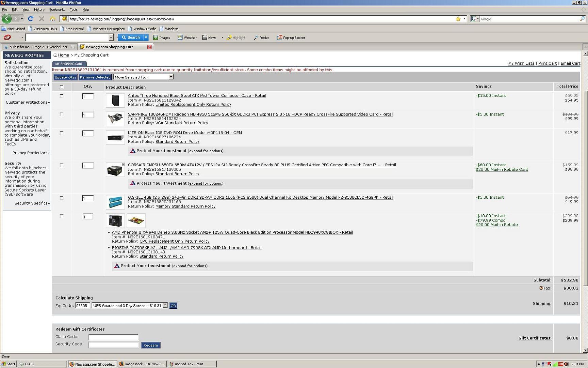The width and height of the screenshot is (588, 368).
Task: Switch to untitled.JPG - Paint in taskbar
Action: click(x=192, y=364)
